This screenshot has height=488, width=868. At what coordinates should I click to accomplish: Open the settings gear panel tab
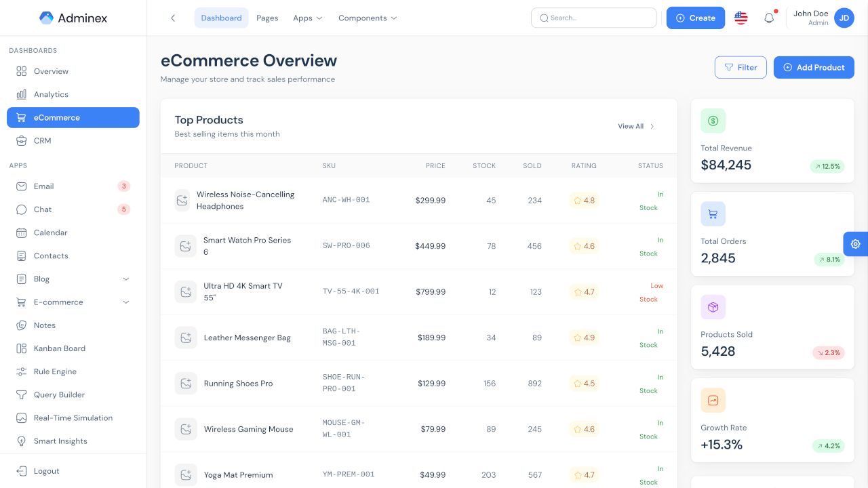[x=856, y=244]
